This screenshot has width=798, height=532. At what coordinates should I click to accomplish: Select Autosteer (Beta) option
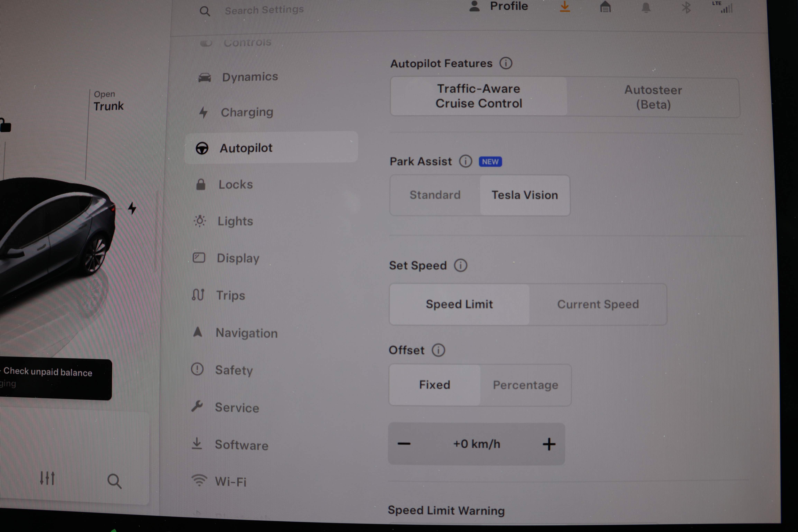(653, 97)
